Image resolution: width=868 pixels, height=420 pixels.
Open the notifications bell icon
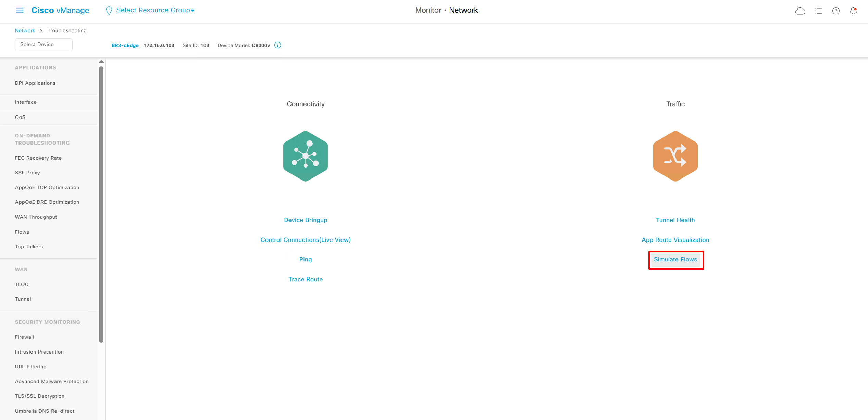click(x=853, y=11)
